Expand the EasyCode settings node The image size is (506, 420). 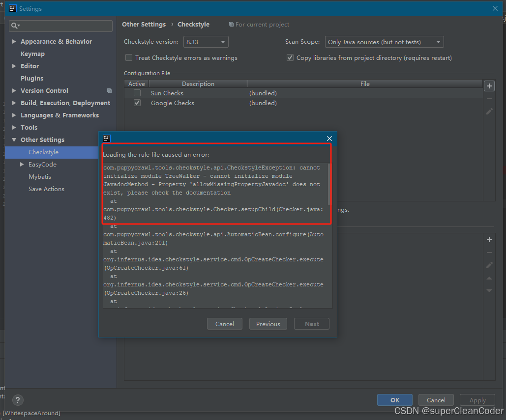(22, 165)
